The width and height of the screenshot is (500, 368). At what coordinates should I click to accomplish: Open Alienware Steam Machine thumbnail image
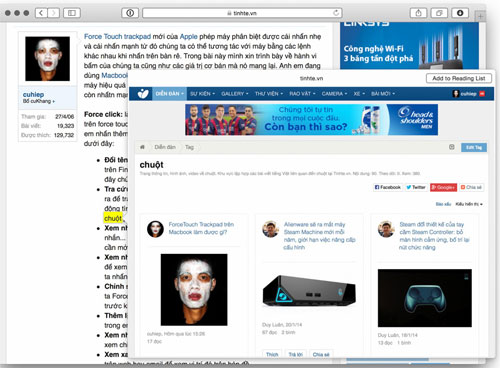pyautogui.click(x=309, y=291)
